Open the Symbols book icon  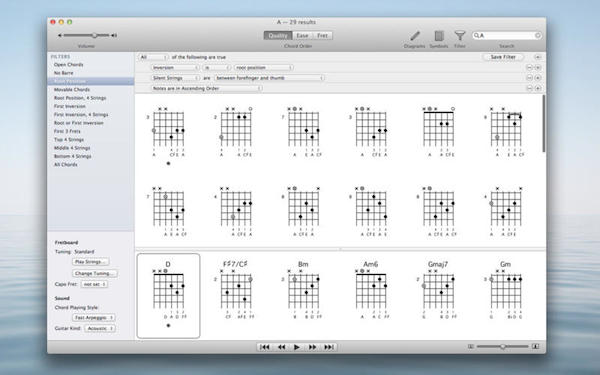click(439, 36)
